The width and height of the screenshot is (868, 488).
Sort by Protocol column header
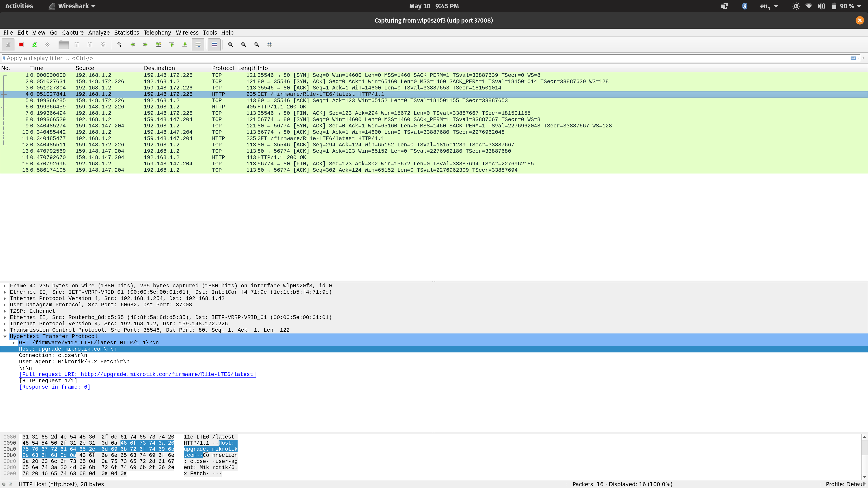coord(224,68)
